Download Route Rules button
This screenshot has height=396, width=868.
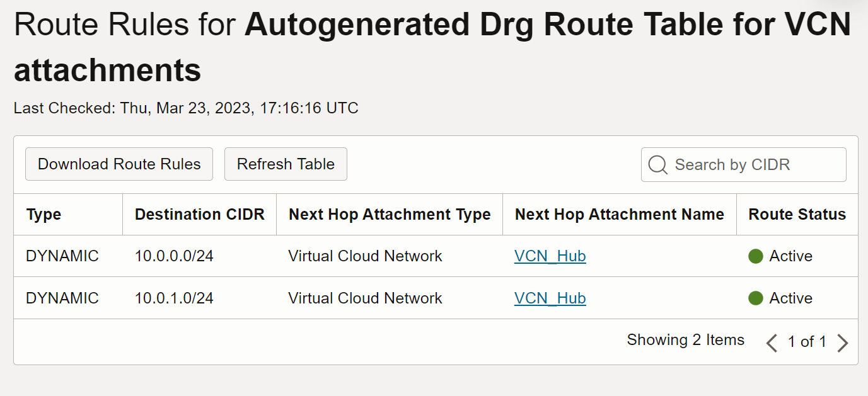[x=119, y=164]
